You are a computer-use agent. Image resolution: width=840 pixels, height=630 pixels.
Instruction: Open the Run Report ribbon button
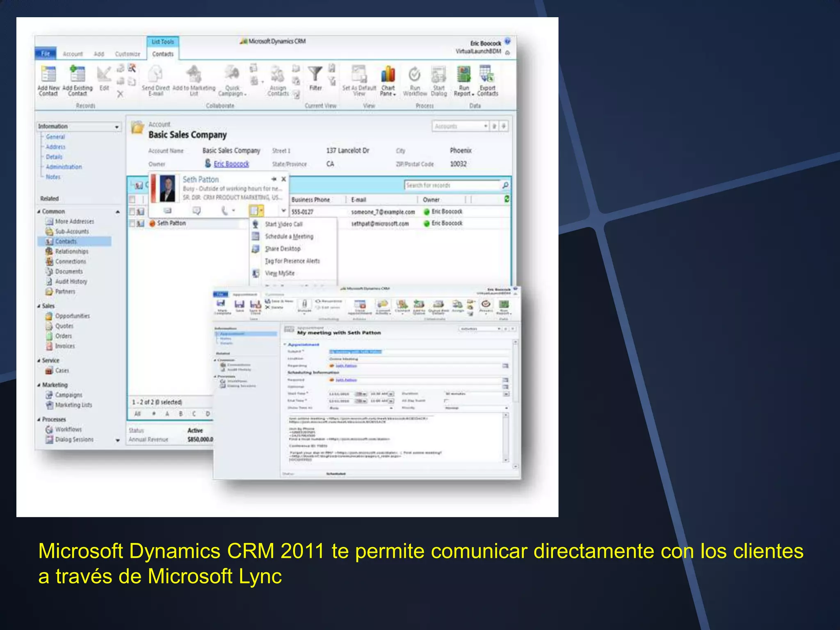(x=464, y=81)
